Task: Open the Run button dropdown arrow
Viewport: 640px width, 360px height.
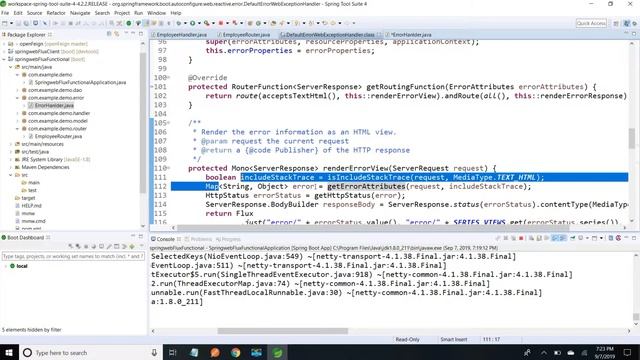Action: [x=198, y=23]
